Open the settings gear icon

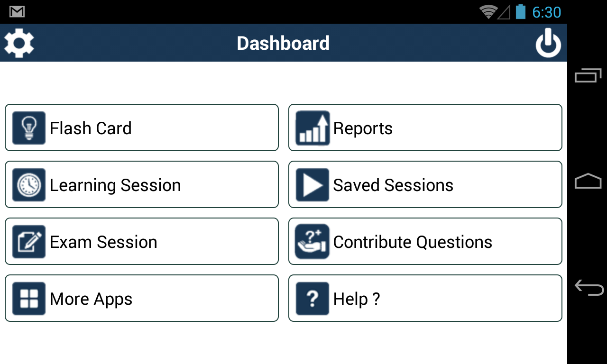[19, 43]
